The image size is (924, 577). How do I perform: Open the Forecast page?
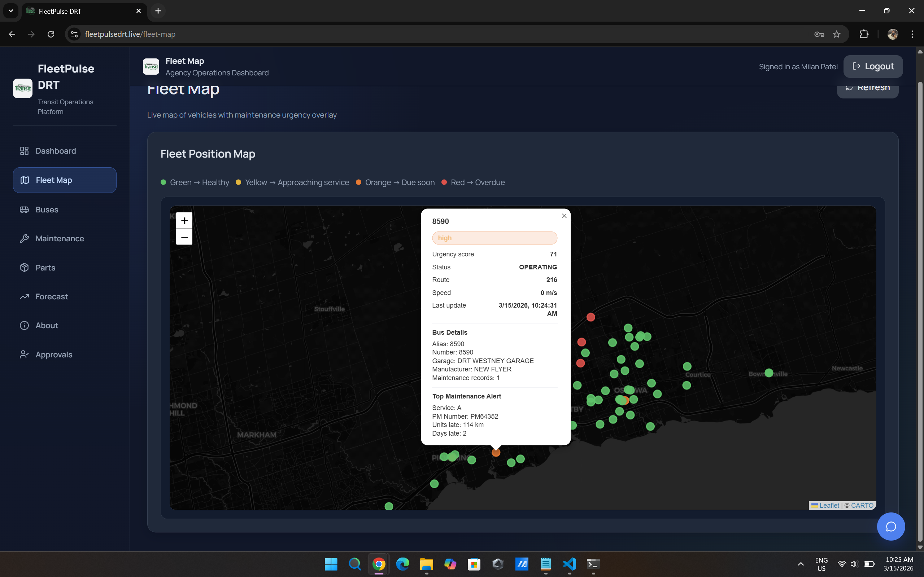[52, 296]
